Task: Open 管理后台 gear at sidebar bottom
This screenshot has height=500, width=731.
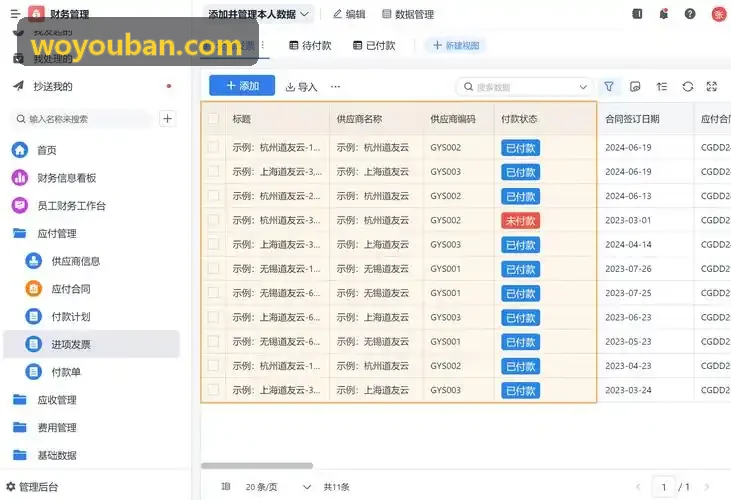Action: (32, 487)
